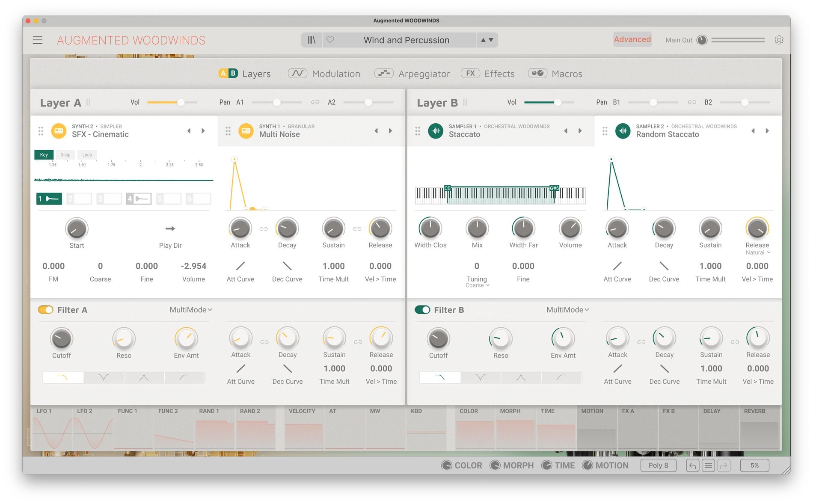Select low-pass shape in Filter A
This screenshot has width=813, height=504.
[62, 377]
